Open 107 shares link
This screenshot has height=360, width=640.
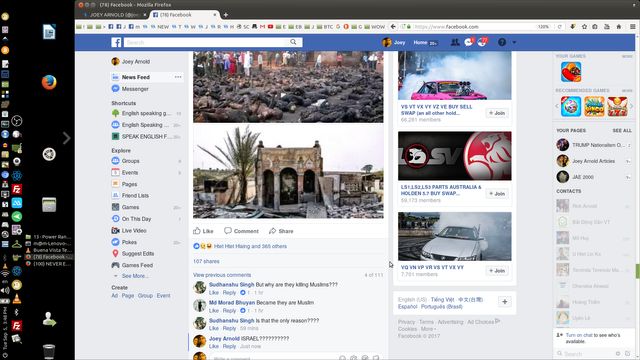(x=206, y=261)
